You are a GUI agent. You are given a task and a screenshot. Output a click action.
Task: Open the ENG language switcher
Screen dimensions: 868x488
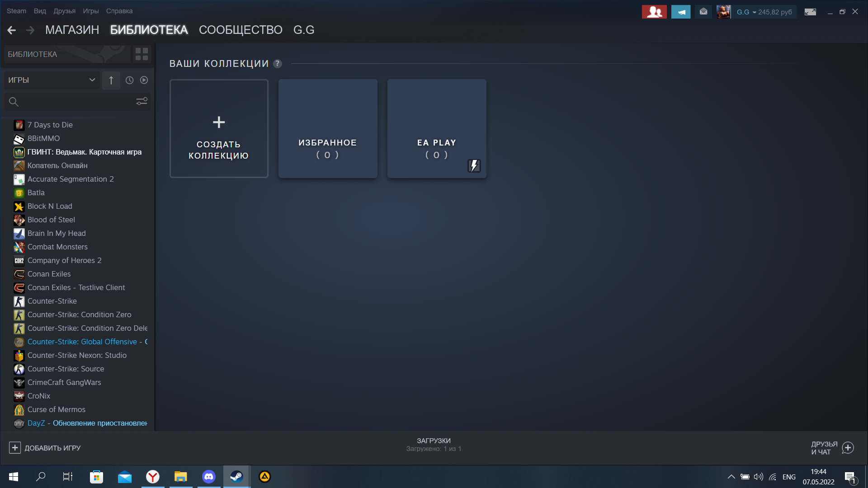pos(789,477)
